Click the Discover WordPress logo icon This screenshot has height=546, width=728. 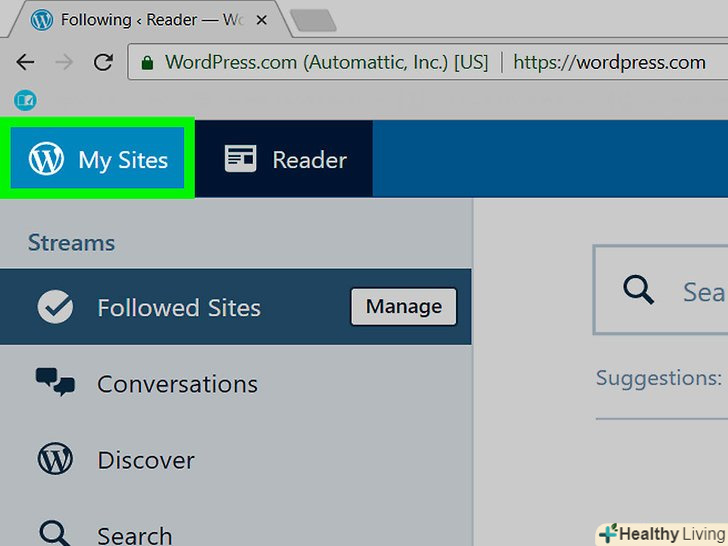[55, 458]
